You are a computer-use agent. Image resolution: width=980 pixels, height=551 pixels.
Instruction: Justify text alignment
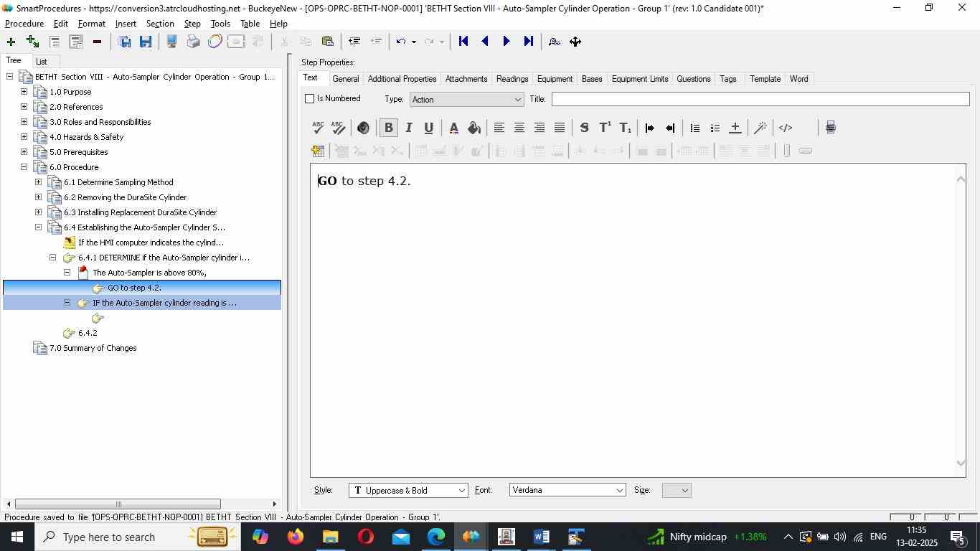click(x=560, y=128)
